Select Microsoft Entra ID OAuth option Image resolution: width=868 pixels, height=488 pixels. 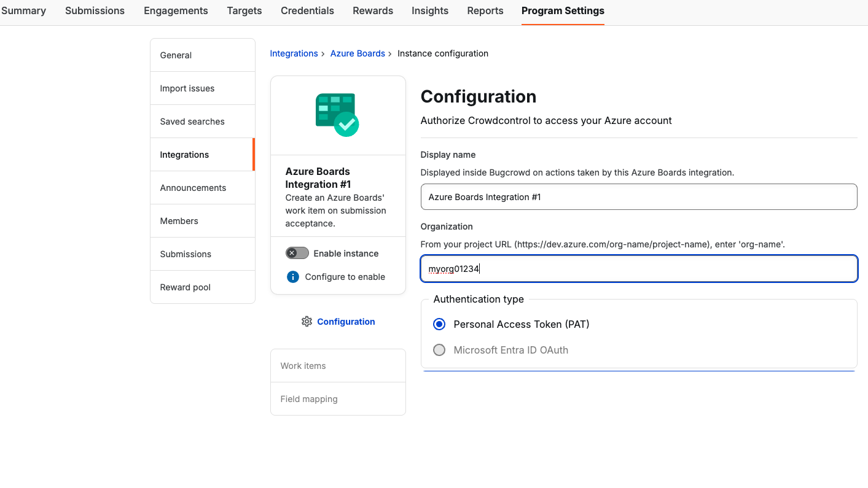439,350
